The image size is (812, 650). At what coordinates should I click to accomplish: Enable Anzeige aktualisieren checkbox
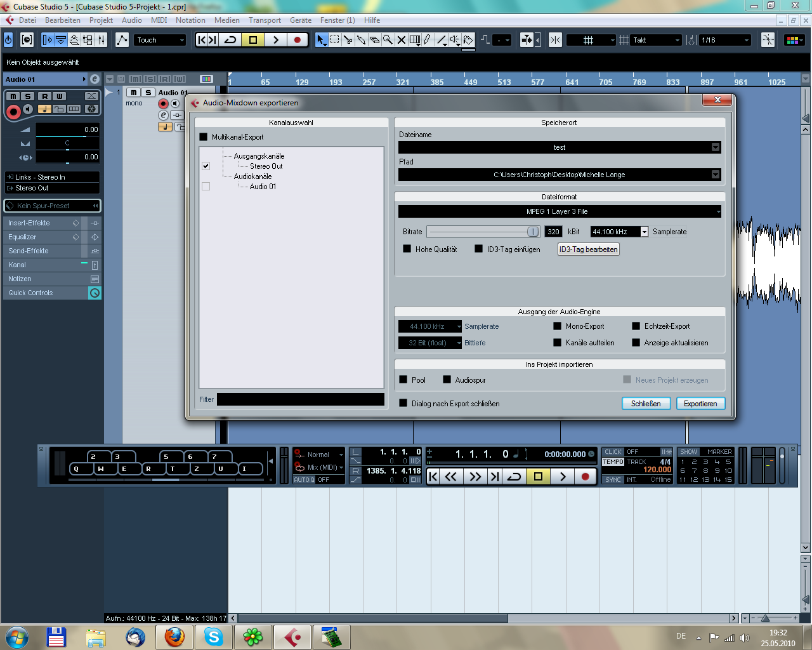tap(636, 343)
